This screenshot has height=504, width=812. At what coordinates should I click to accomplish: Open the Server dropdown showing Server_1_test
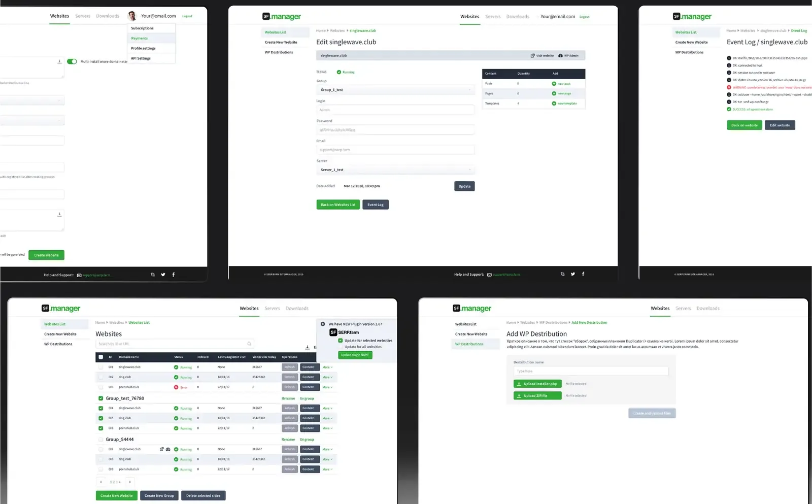coord(395,170)
